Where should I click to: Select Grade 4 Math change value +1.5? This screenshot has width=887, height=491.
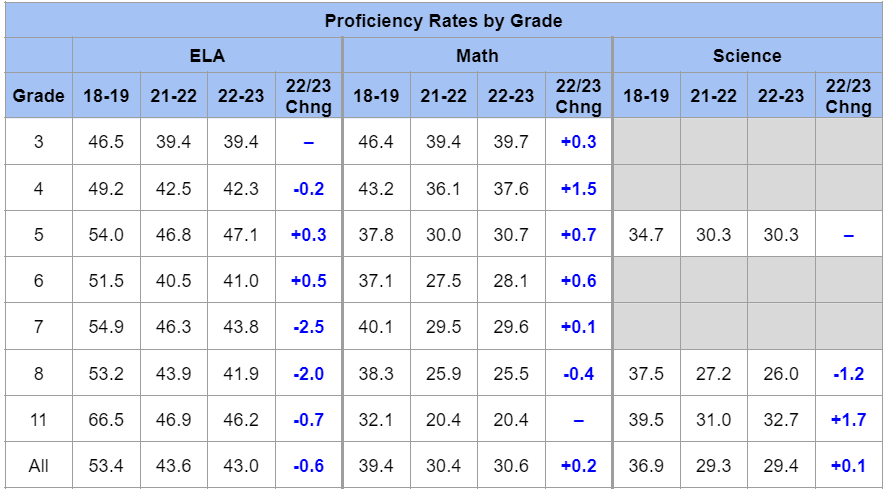point(578,188)
